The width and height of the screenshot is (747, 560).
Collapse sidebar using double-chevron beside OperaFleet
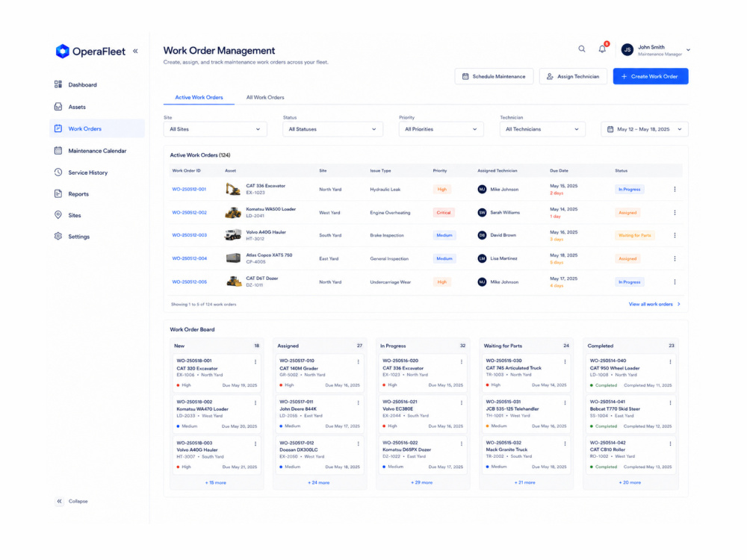pos(135,51)
